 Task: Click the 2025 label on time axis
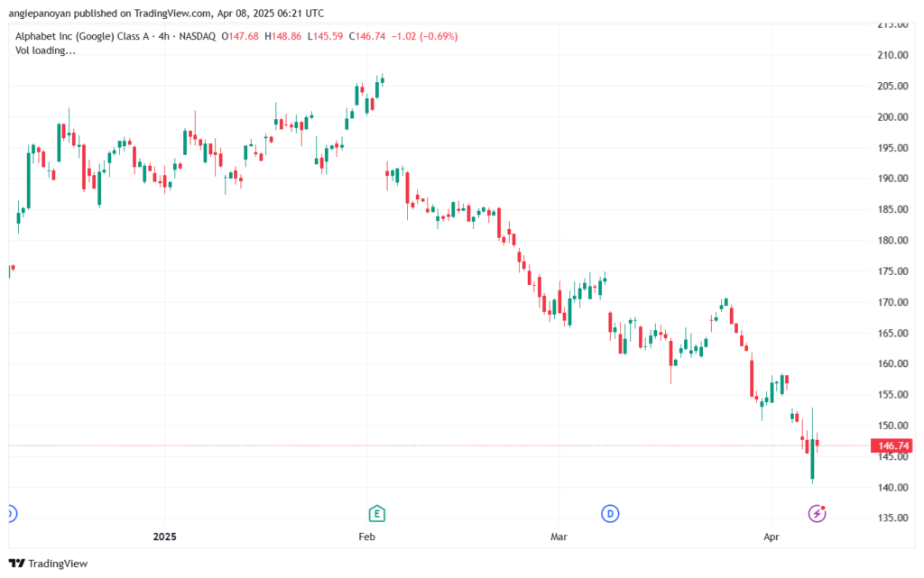click(x=164, y=537)
